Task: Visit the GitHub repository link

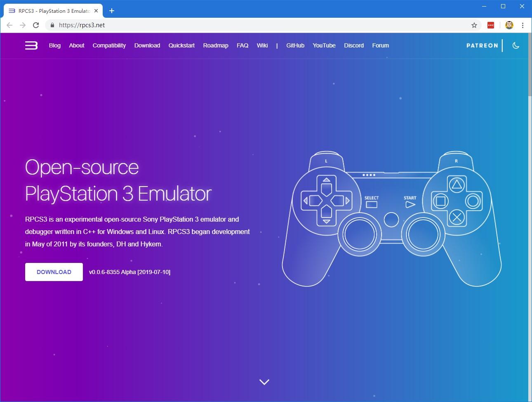Action: [295, 45]
